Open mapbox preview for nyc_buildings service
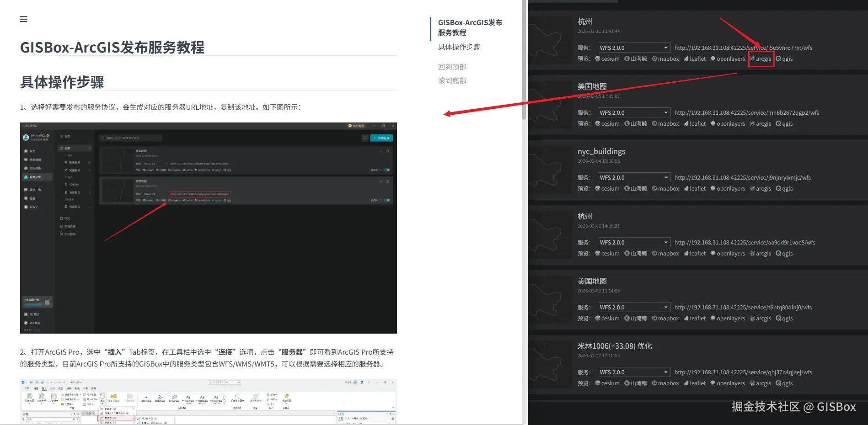868x425 pixels. tap(665, 188)
